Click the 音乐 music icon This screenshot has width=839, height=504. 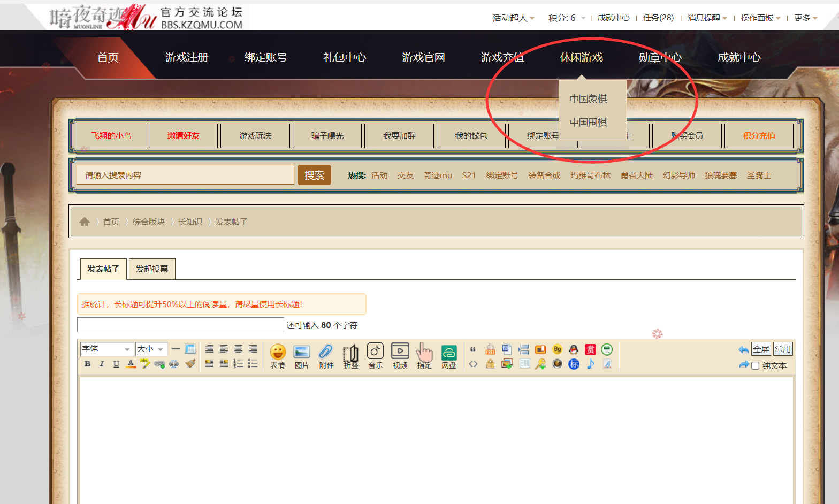(x=376, y=356)
